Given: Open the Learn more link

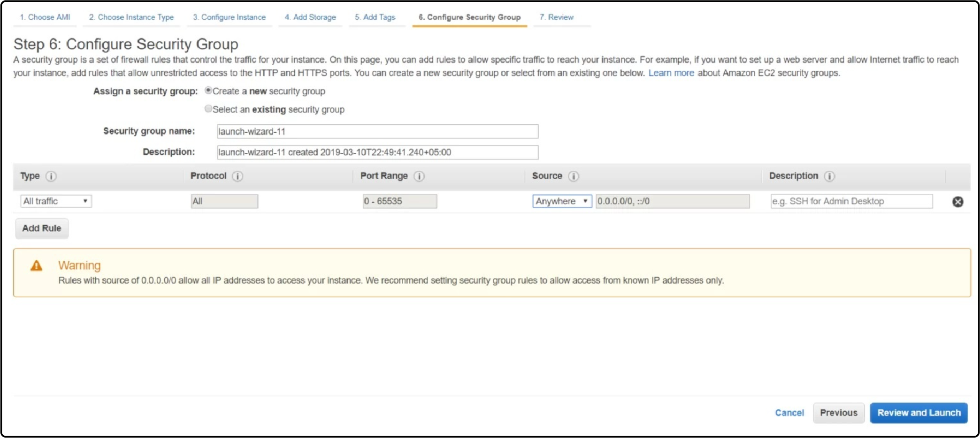Looking at the screenshot, I should [x=671, y=73].
